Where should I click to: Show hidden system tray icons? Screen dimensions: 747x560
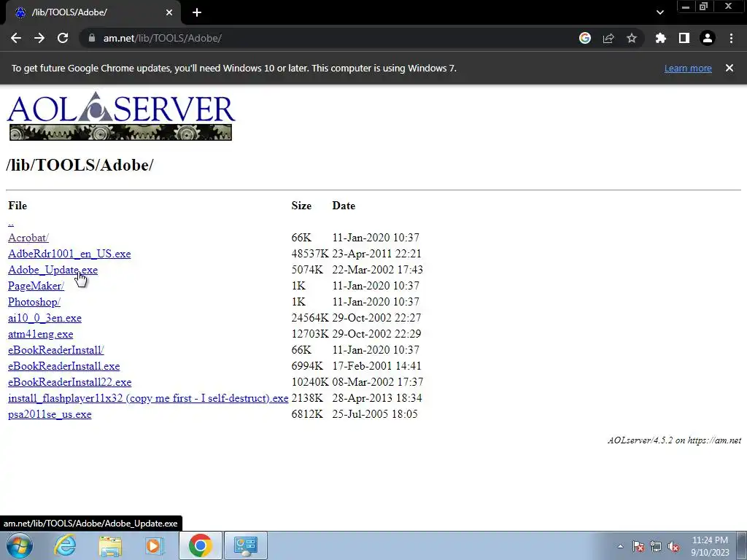click(x=620, y=546)
